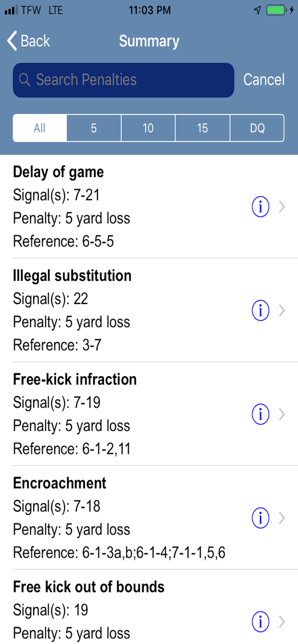Click the magnifying glass search icon
This screenshot has height=644, width=298.
(24, 80)
